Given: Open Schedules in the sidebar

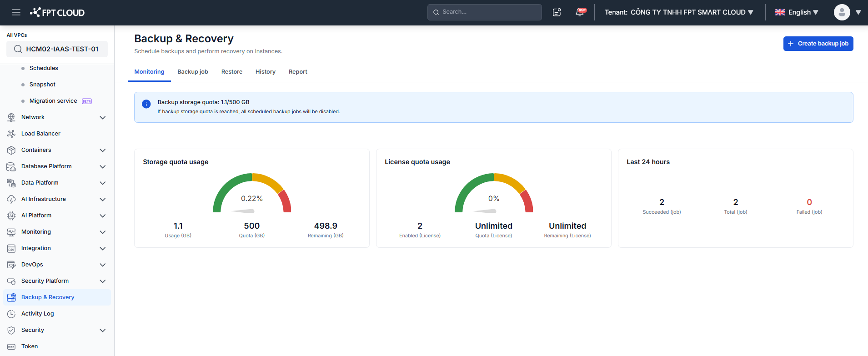Looking at the screenshot, I should 44,68.
